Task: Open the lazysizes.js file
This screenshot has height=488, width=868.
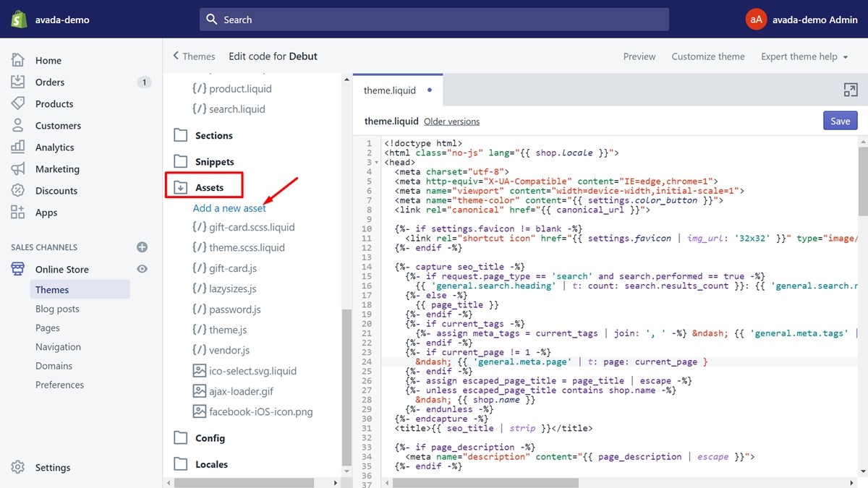Action: click(233, 288)
